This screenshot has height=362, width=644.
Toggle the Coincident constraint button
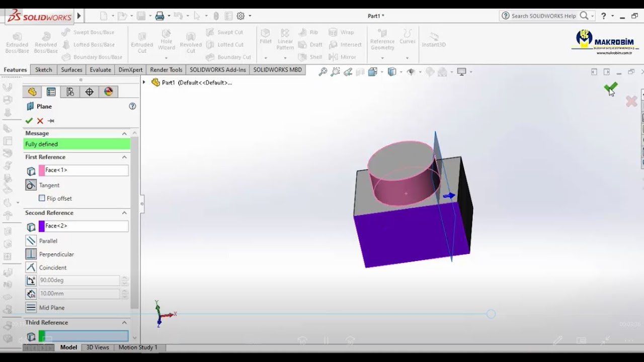coord(31,267)
